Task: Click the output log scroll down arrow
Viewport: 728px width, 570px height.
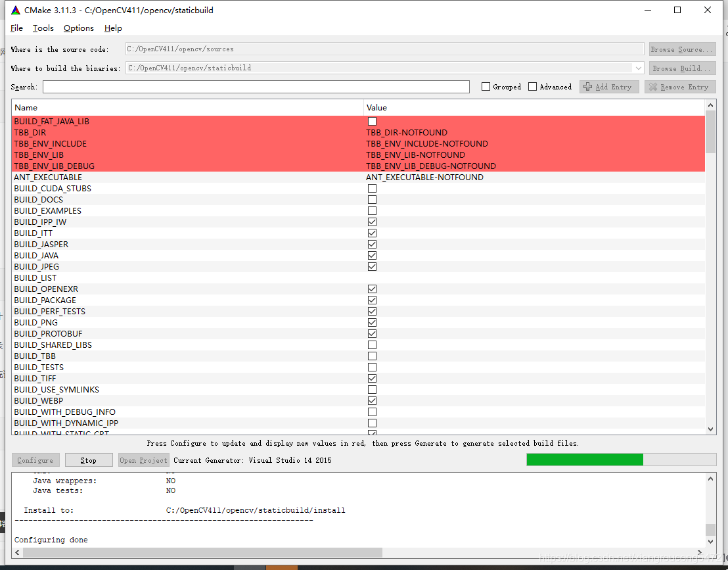Action: tap(710, 541)
